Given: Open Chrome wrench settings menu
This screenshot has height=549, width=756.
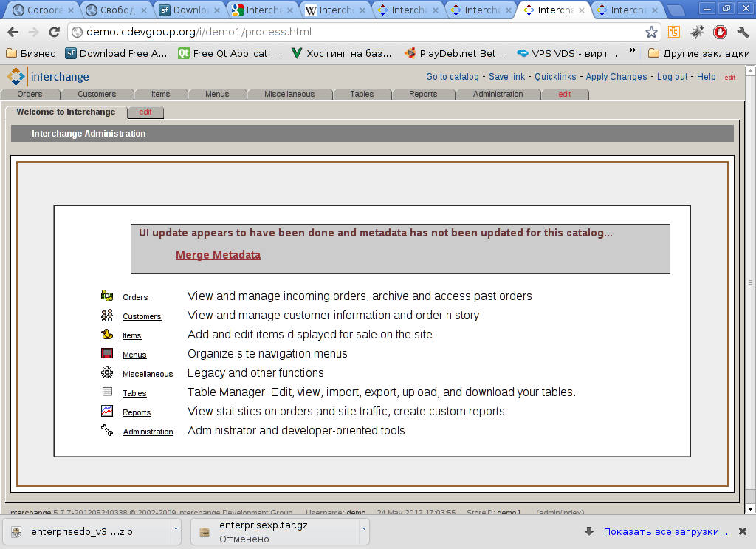Looking at the screenshot, I should click(743, 32).
